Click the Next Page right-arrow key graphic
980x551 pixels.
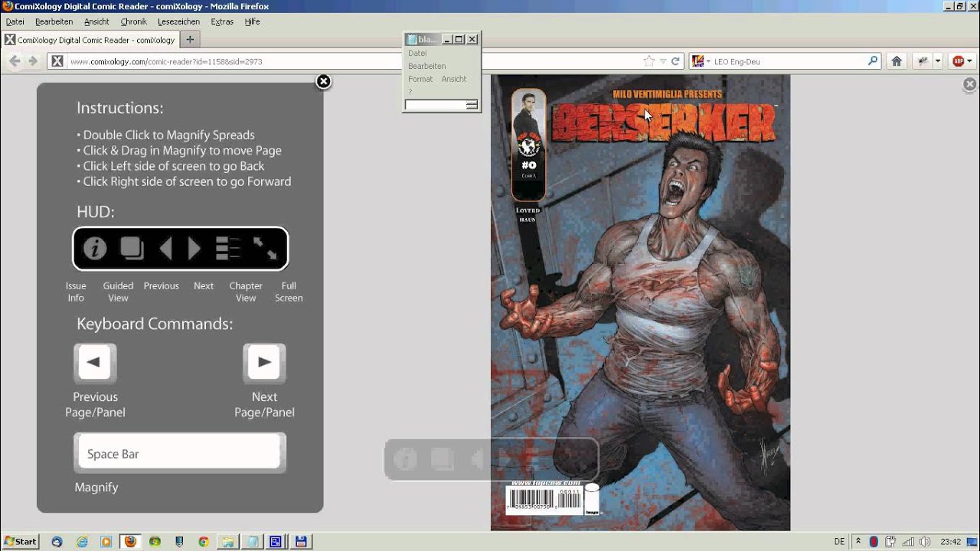(264, 364)
